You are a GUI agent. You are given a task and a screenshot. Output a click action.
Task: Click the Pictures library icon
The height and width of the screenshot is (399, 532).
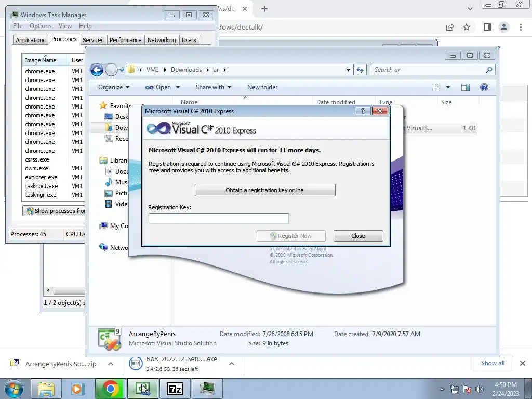109,193
